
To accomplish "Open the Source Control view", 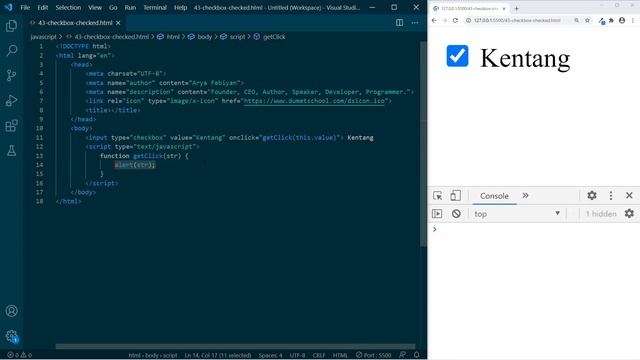I will point(11,76).
